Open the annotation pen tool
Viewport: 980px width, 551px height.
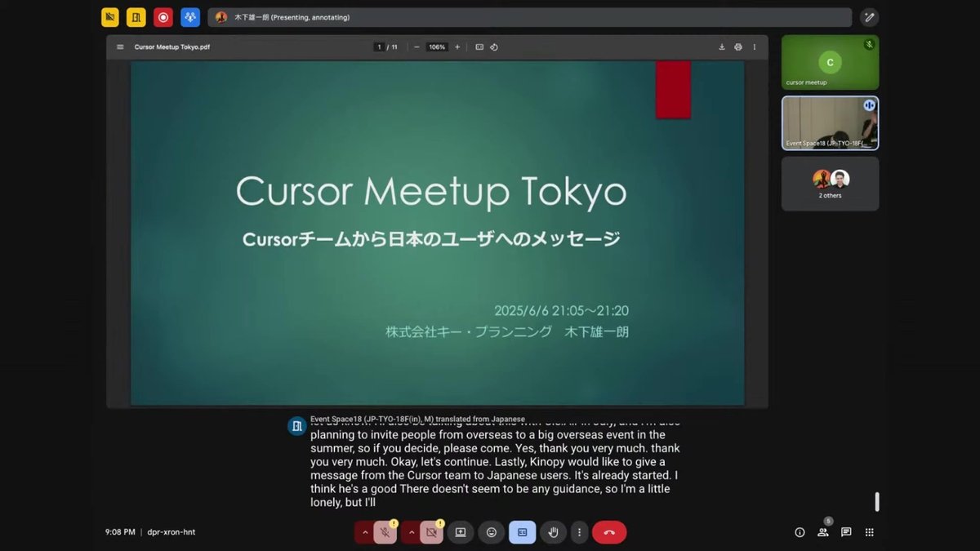click(x=869, y=17)
